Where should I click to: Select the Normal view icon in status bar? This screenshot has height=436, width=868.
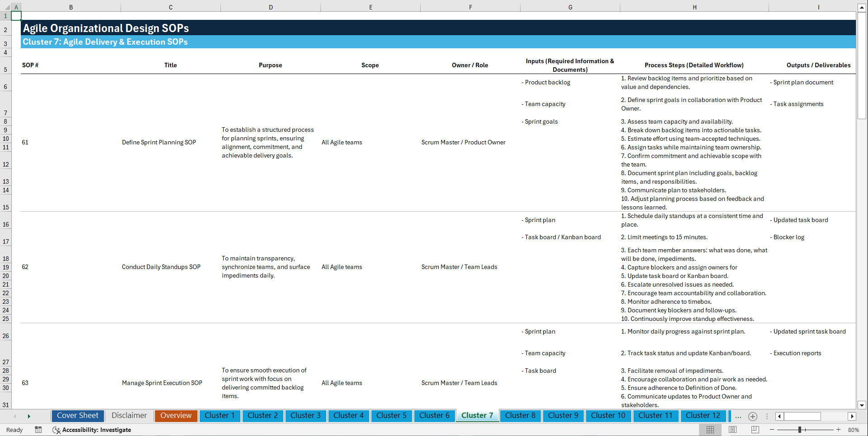click(710, 430)
